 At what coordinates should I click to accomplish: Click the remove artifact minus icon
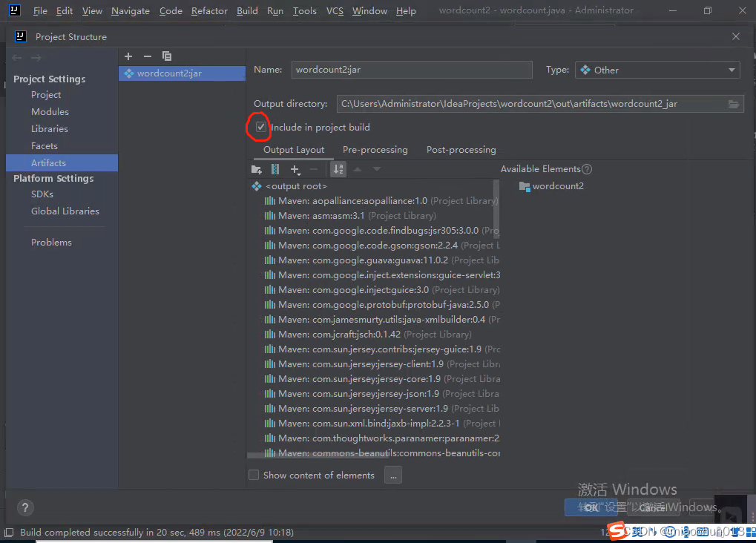point(147,56)
